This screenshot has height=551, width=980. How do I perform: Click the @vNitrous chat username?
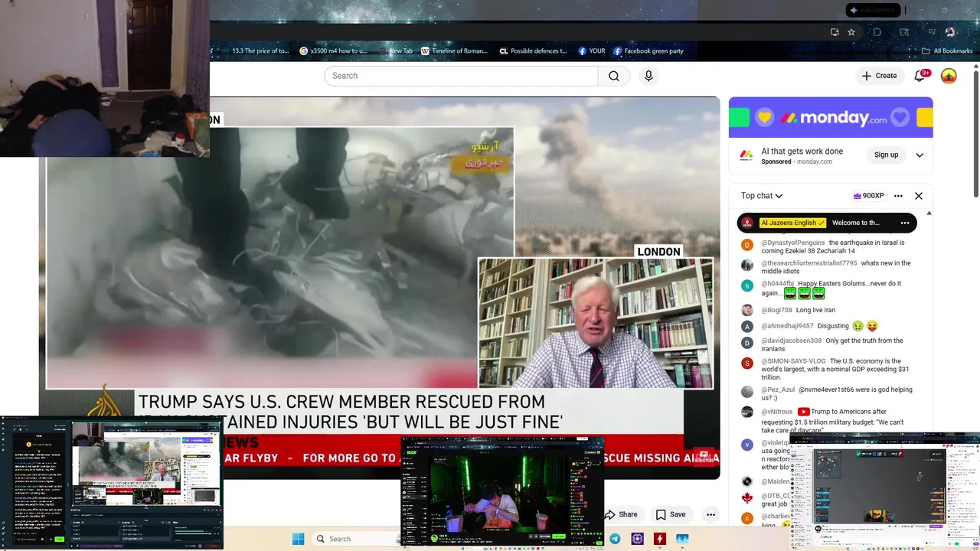(x=777, y=412)
